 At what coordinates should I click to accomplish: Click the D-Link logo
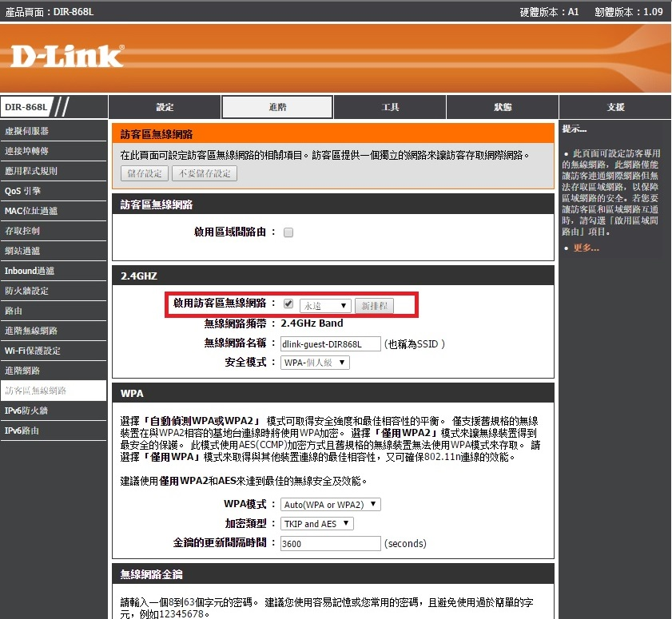point(67,56)
